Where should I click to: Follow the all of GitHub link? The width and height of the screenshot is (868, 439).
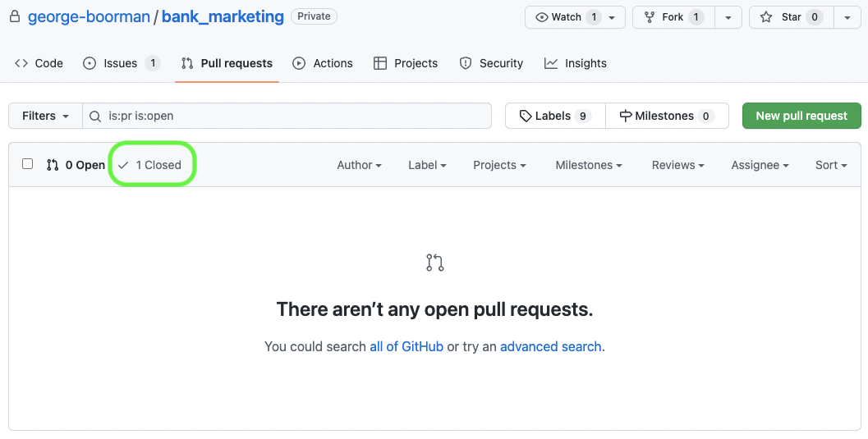406,346
